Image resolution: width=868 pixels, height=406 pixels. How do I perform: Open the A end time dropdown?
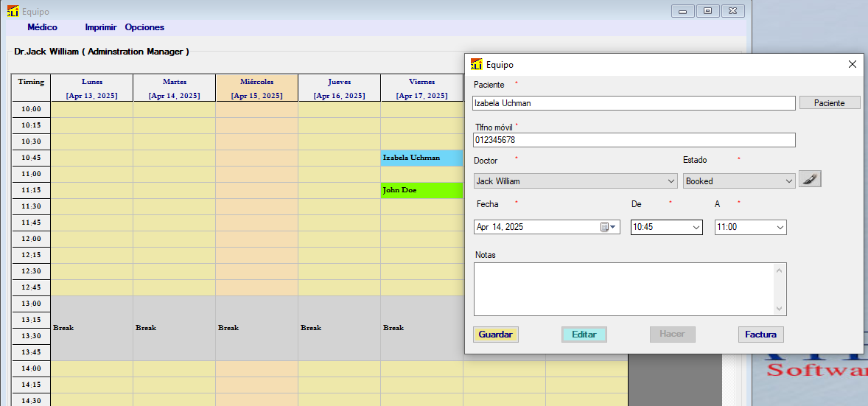tap(780, 228)
